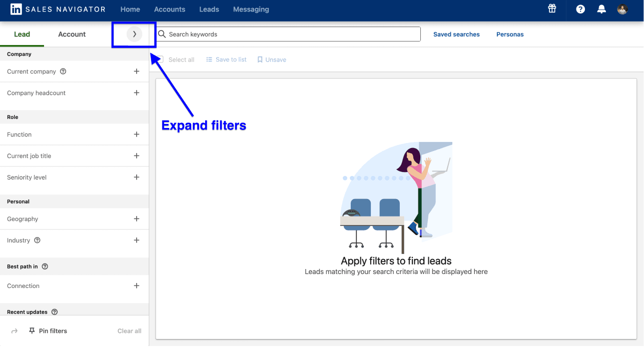Click the Unsave bookmark icon
The width and height of the screenshot is (644, 350).
260,59
